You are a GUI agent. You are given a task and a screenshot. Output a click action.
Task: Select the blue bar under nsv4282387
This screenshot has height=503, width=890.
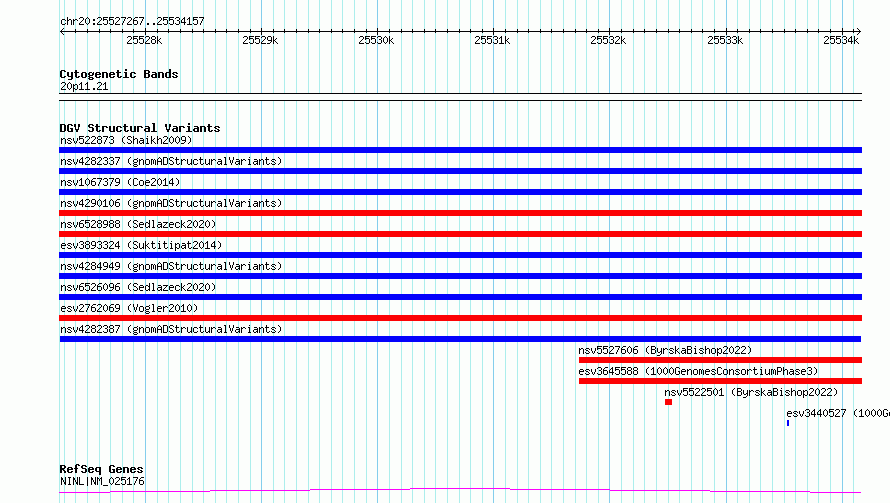point(460,339)
